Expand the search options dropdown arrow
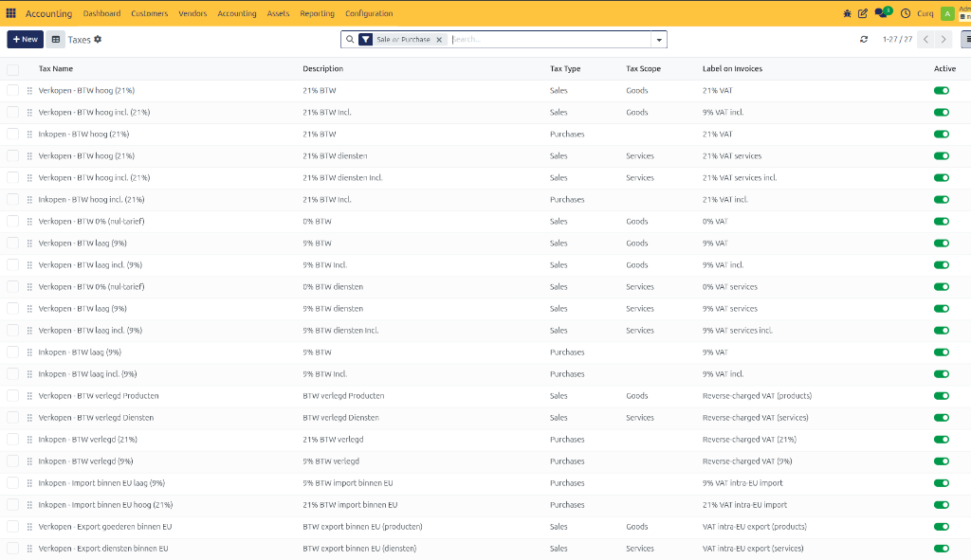Viewport: 971px width, 560px height. pyautogui.click(x=659, y=40)
